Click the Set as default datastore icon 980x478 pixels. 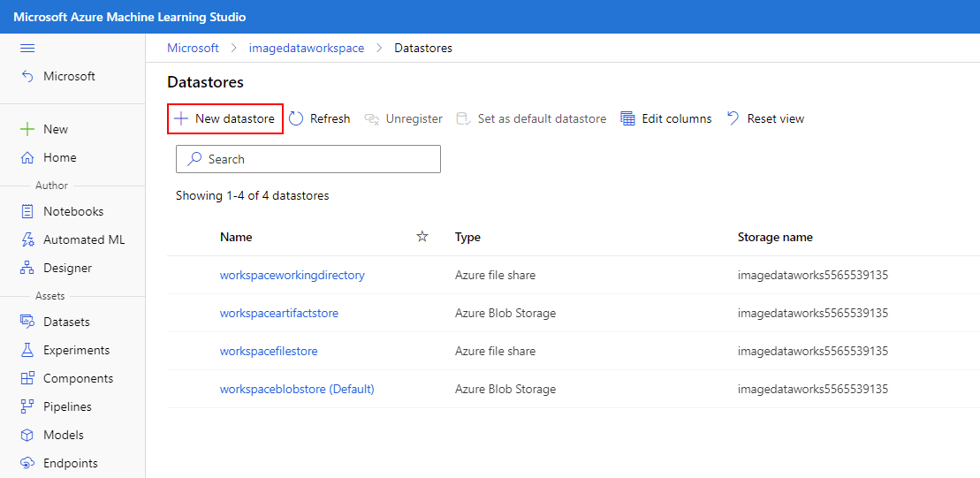(463, 118)
